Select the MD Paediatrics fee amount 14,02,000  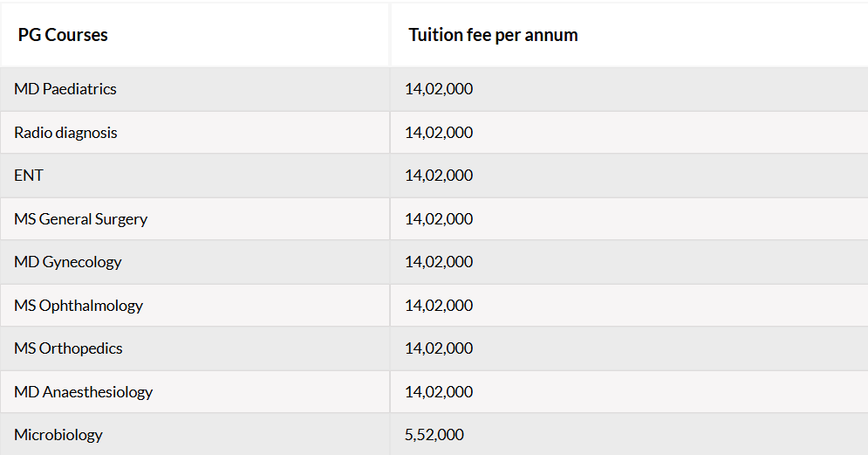coord(439,89)
